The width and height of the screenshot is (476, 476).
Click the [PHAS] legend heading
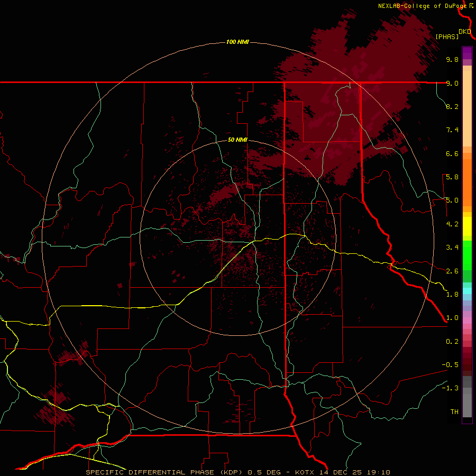click(447, 36)
